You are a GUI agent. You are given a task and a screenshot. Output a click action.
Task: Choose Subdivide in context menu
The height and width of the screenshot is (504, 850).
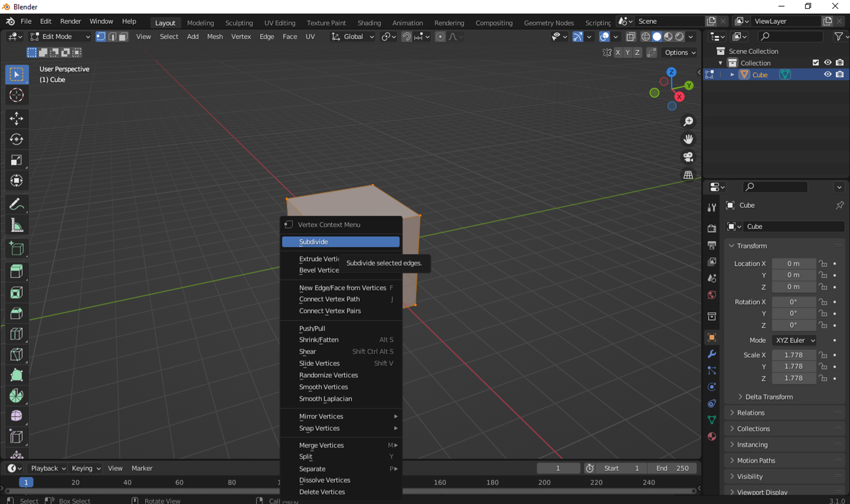click(x=340, y=242)
